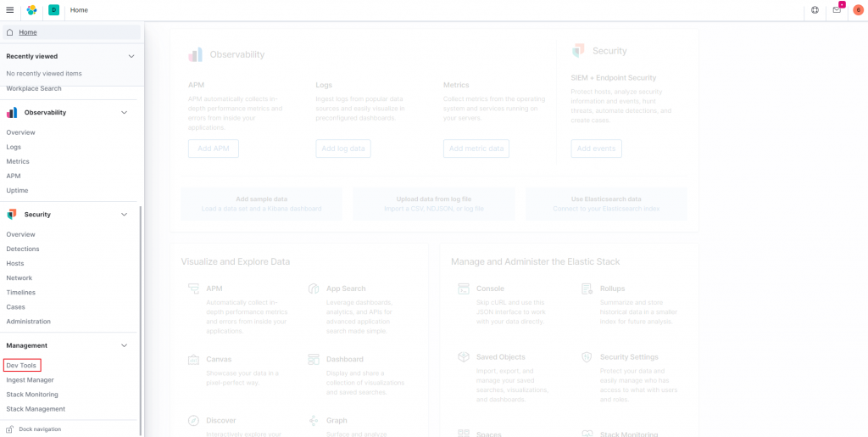Open Stack Management in the sidebar

36,409
